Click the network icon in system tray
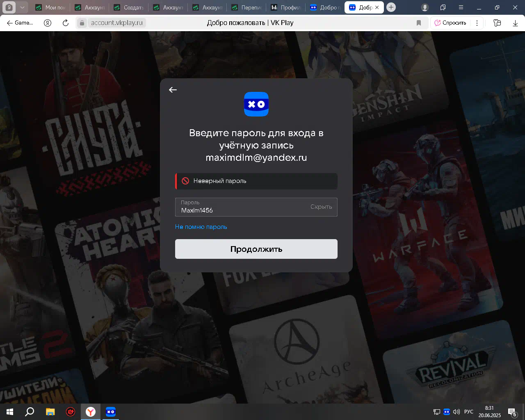 tap(437, 412)
